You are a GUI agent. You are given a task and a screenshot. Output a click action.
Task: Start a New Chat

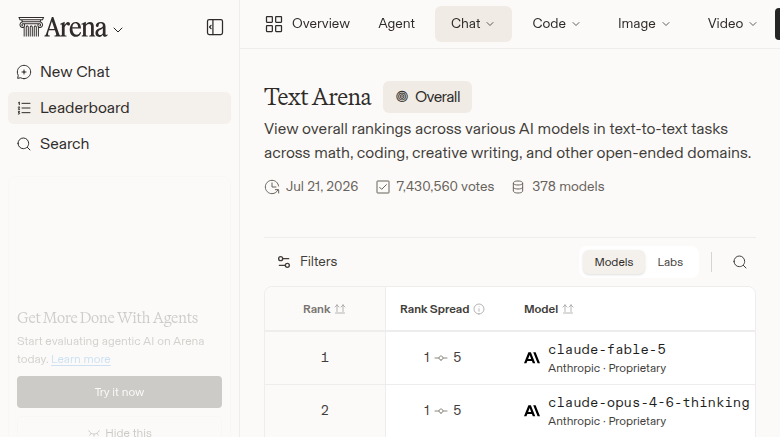pos(119,72)
